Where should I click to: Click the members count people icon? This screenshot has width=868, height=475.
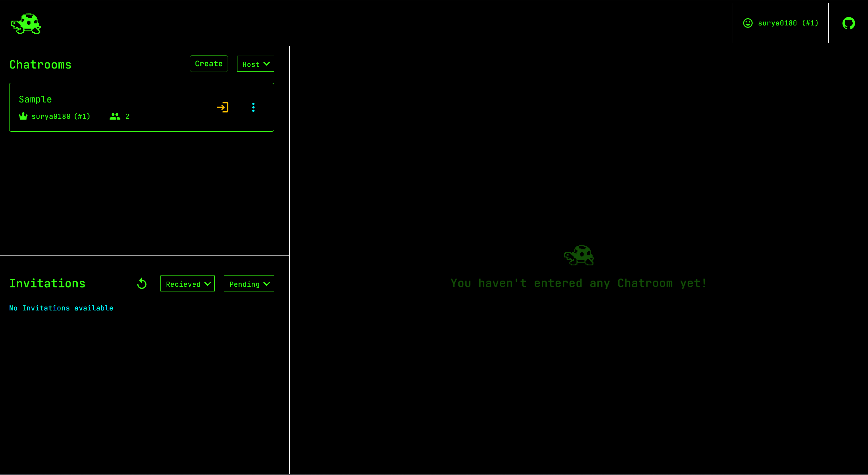coord(115,116)
